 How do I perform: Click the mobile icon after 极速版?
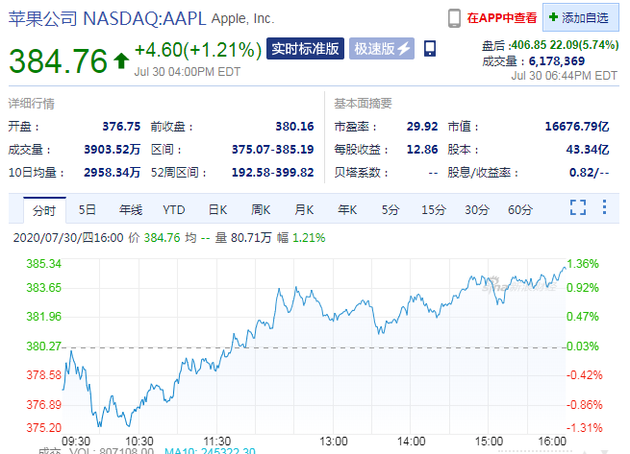tap(430, 49)
